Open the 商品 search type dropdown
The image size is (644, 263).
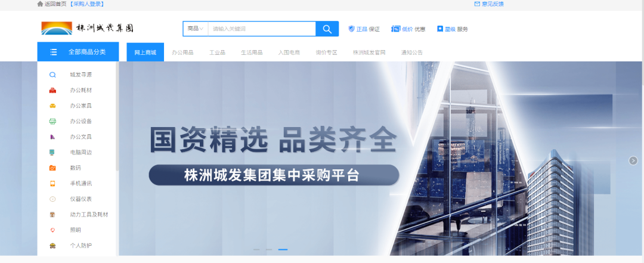[x=195, y=29]
